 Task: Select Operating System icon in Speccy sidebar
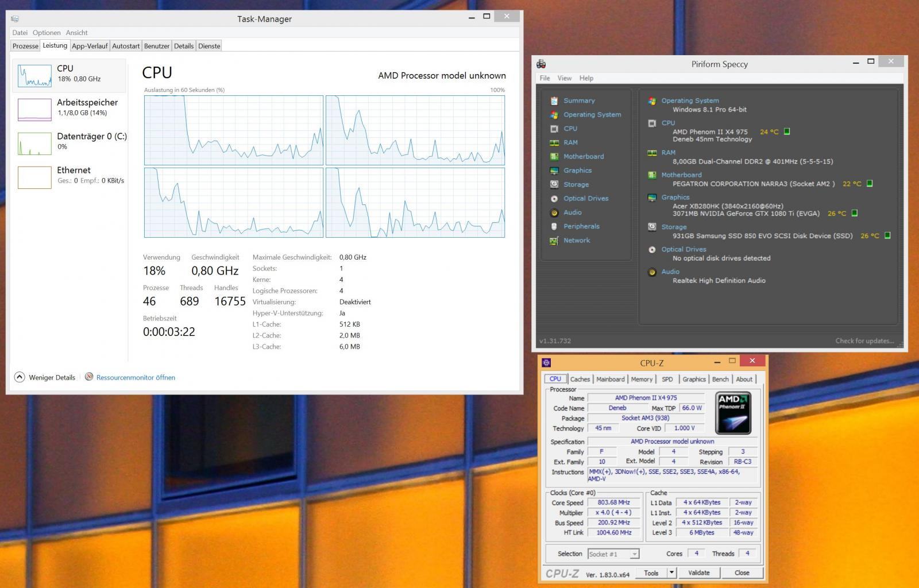(554, 114)
